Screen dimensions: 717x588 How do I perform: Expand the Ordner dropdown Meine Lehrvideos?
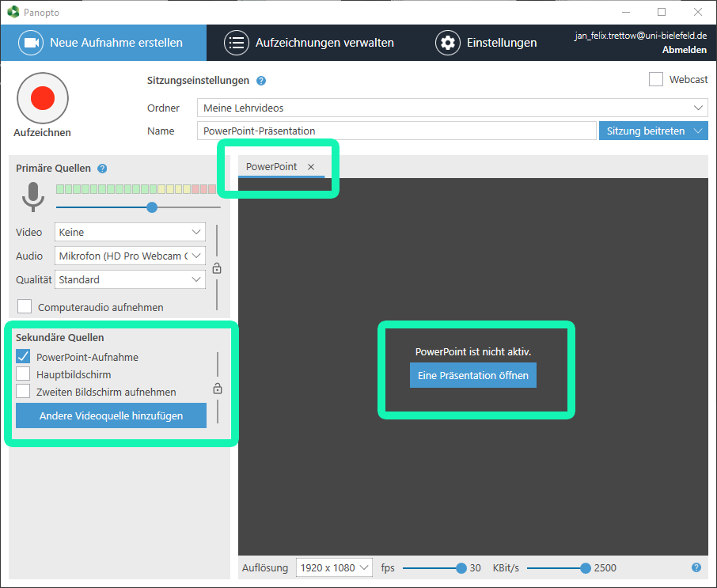(x=452, y=108)
